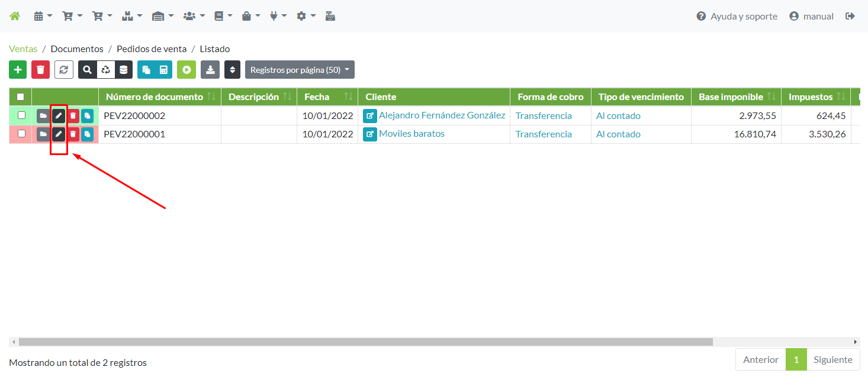
Task: Open the users group menu in navbar
Action: pyautogui.click(x=194, y=17)
